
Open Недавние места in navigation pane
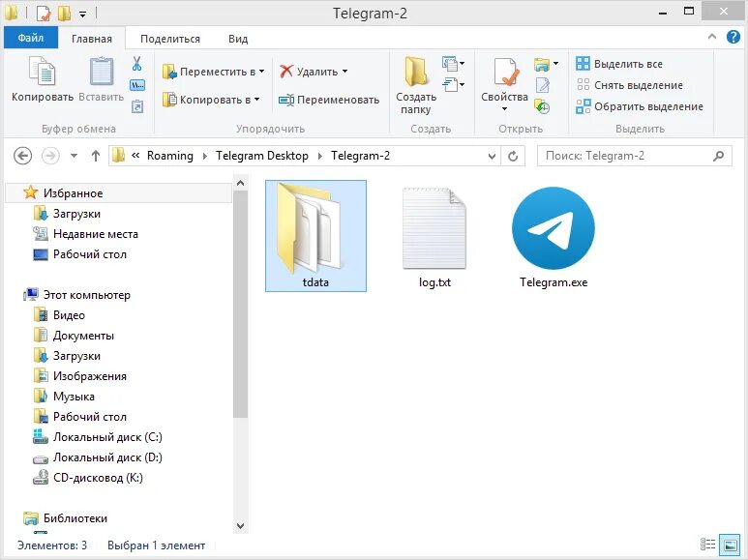[96, 234]
